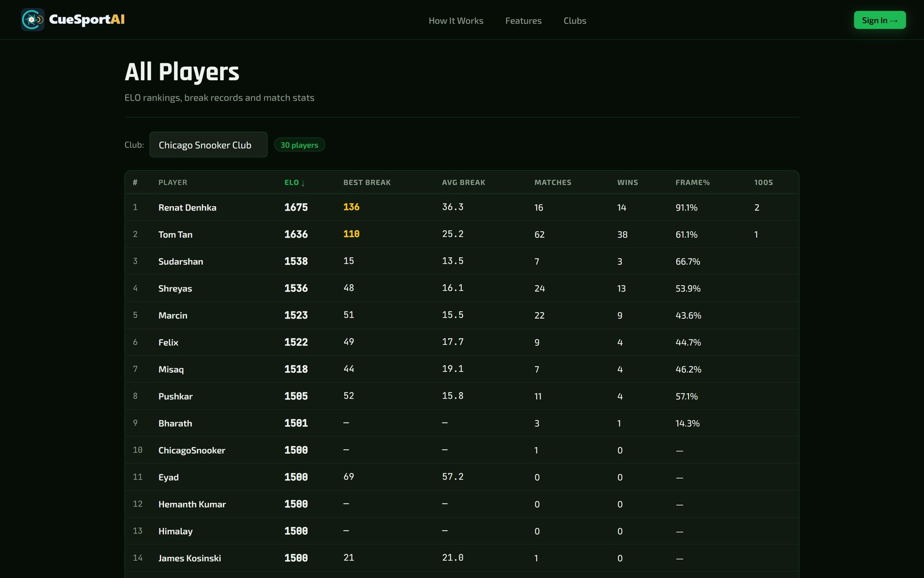Sort by ELO column header
Viewport: 924px width, 578px height.
pyautogui.click(x=295, y=183)
